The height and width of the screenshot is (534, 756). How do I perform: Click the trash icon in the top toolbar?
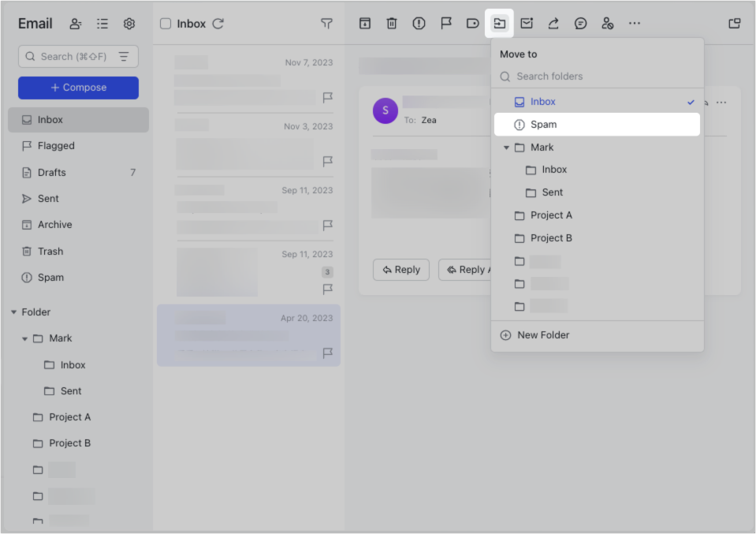coord(392,24)
